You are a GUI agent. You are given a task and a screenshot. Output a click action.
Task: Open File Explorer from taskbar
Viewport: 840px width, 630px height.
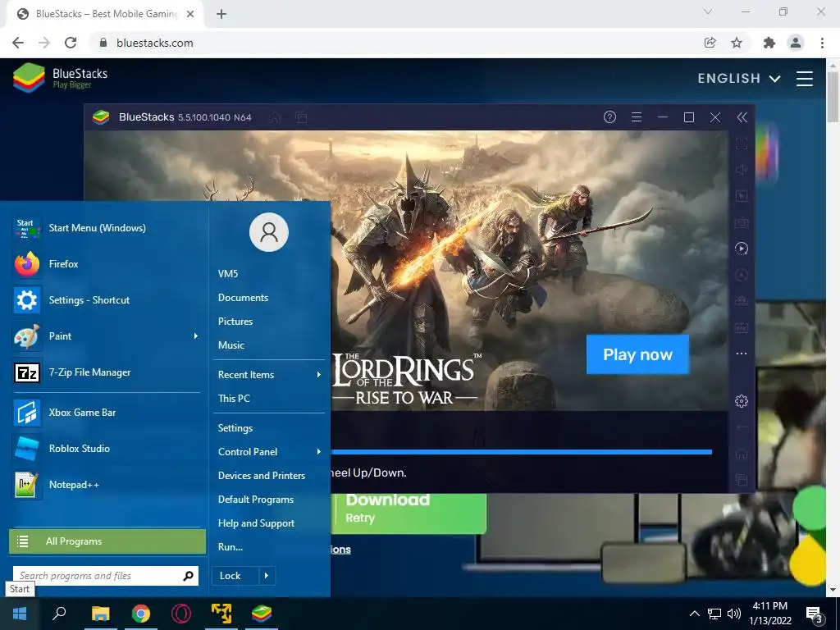(100, 614)
